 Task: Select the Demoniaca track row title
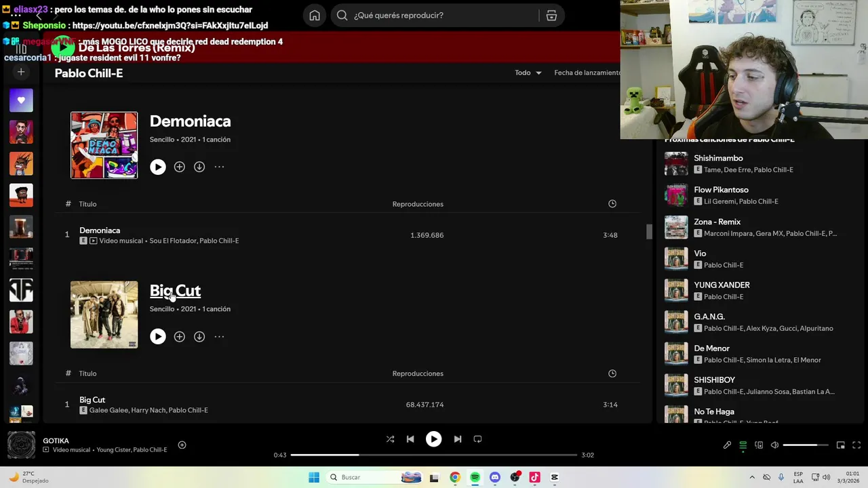(100, 230)
